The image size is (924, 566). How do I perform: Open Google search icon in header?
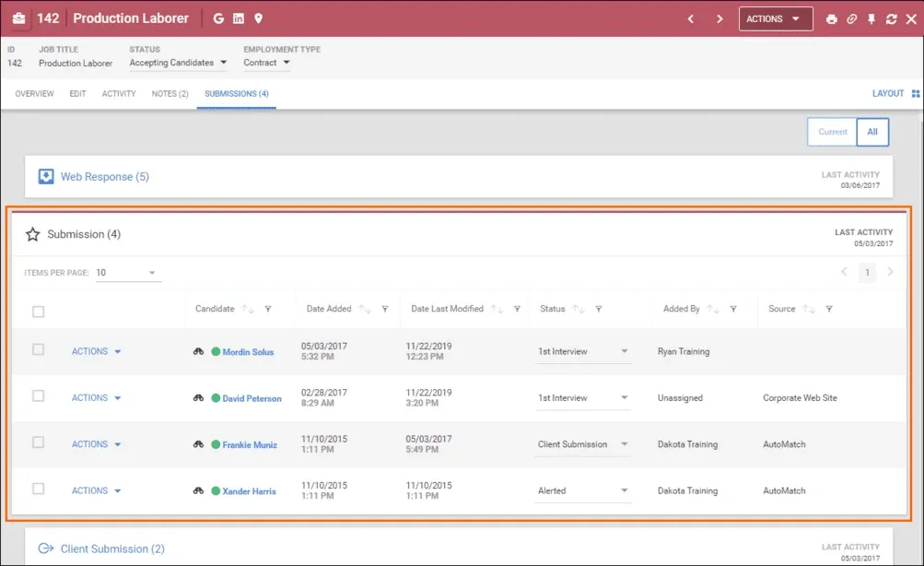pyautogui.click(x=218, y=18)
